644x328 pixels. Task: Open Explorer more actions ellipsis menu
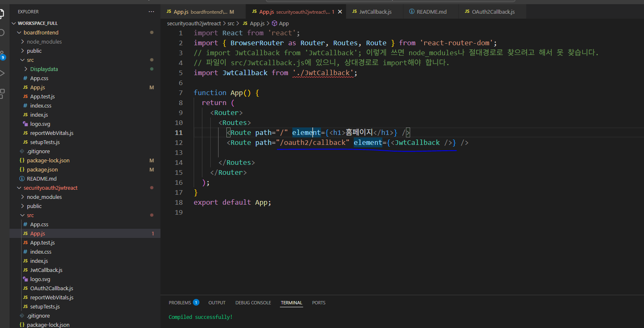[x=151, y=12]
